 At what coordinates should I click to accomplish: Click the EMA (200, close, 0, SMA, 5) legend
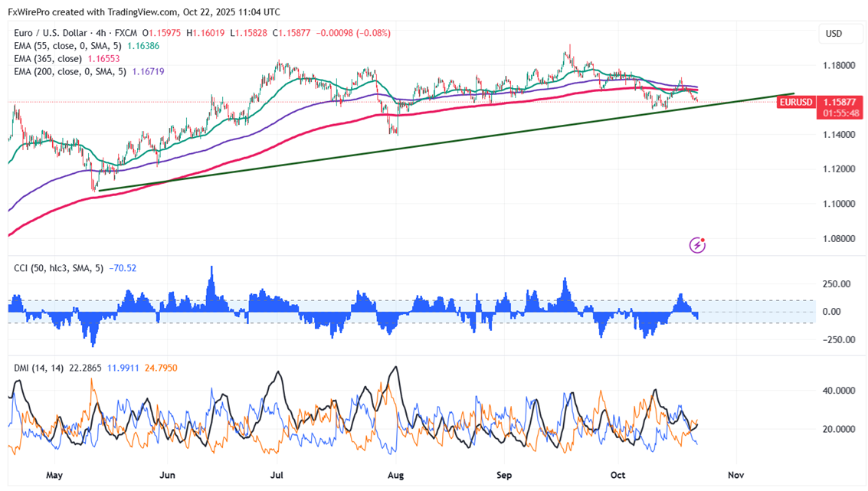click(x=70, y=71)
